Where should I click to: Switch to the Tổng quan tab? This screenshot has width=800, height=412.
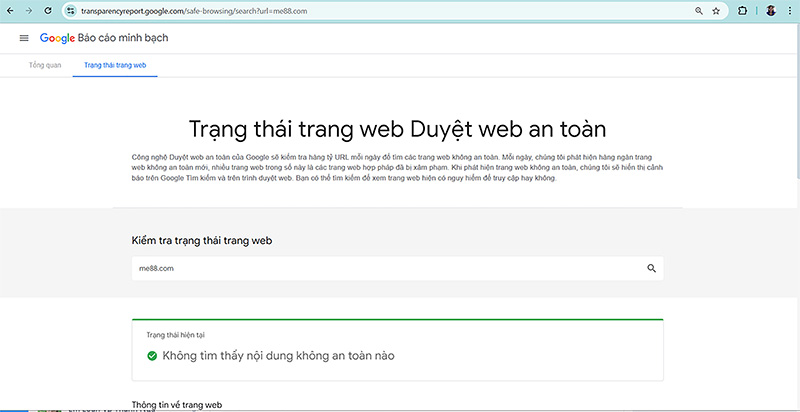tap(45, 65)
